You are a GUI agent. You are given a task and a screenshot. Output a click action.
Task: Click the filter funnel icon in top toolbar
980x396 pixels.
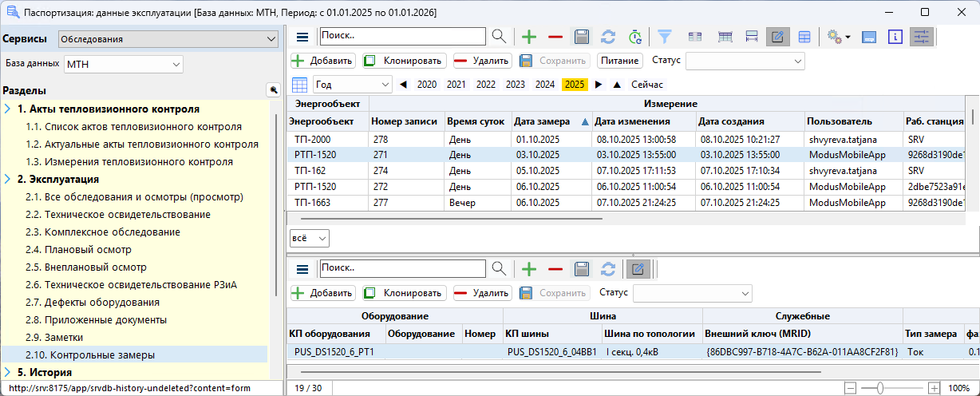(x=664, y=37)
